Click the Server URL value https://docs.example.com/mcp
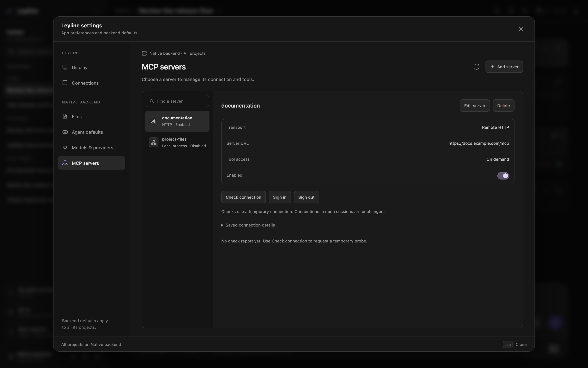Image resolution: width=588 pixels, height=368 pixels. pos(479,143)
